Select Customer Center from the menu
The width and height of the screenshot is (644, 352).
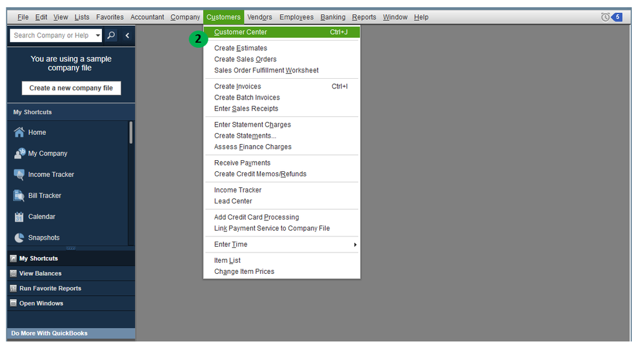click(x=282, y=32)
